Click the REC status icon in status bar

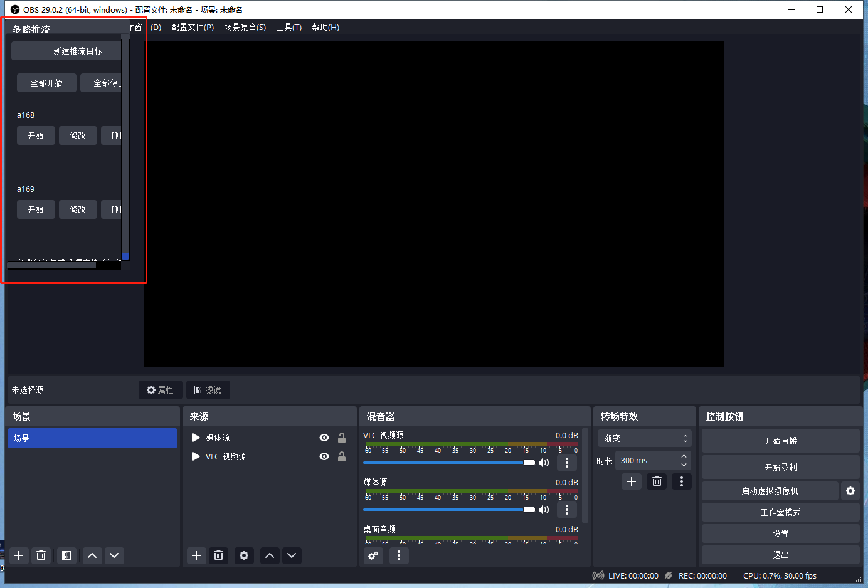click(669, 575)
